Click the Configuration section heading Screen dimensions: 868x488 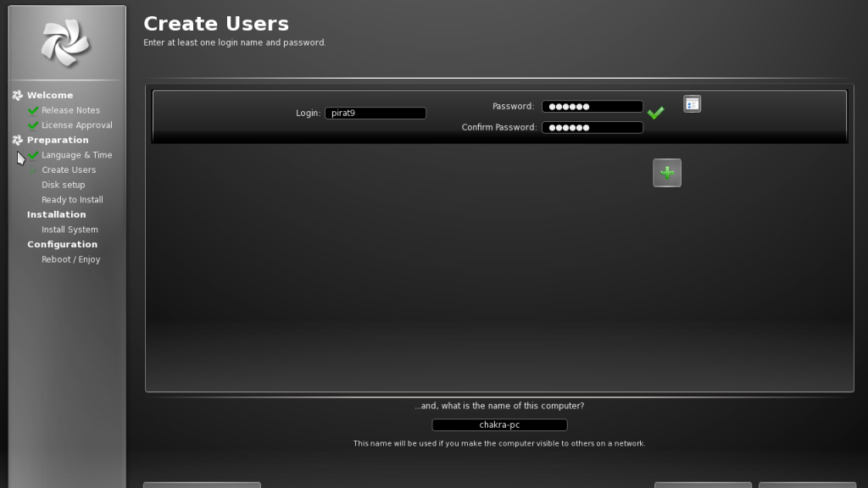click(62, 245)
